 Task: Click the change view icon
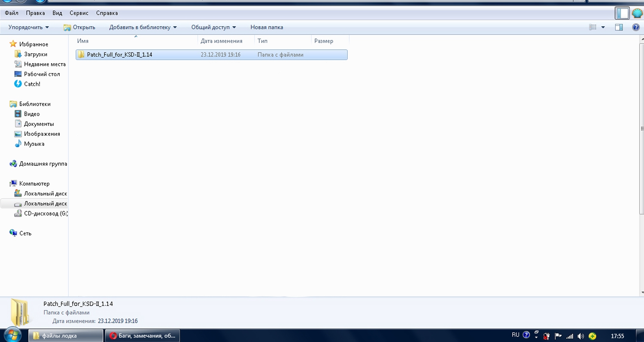593,27
